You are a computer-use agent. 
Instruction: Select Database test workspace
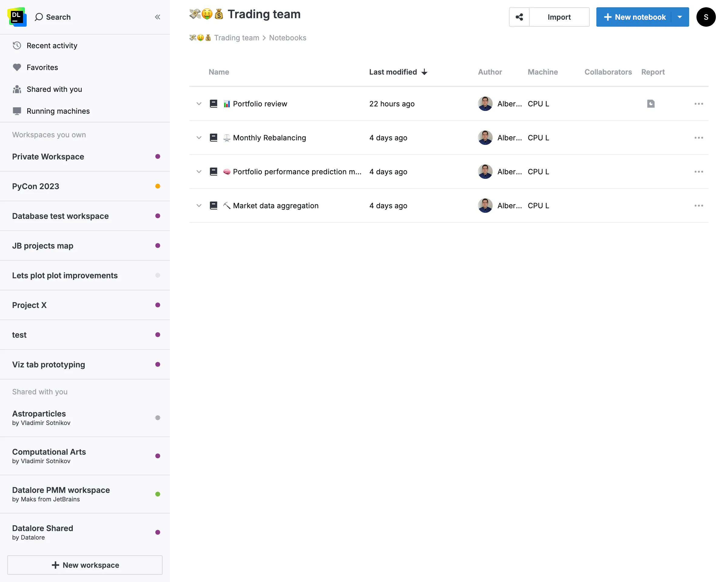[x=85, y=216]
